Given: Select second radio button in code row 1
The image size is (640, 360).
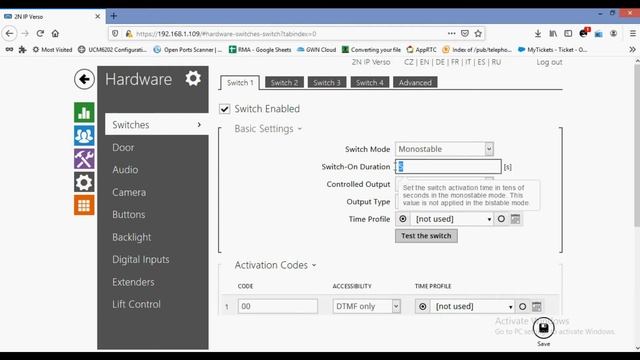Looking at the screenshot, I should [522, 307].
